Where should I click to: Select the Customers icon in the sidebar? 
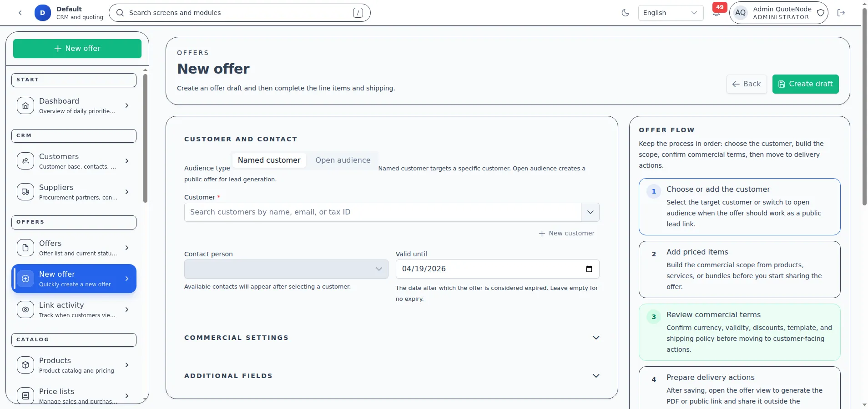pos(25,160)
